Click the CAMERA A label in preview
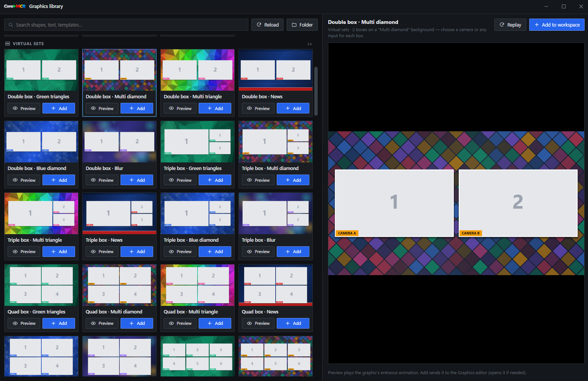 [347, 233]
